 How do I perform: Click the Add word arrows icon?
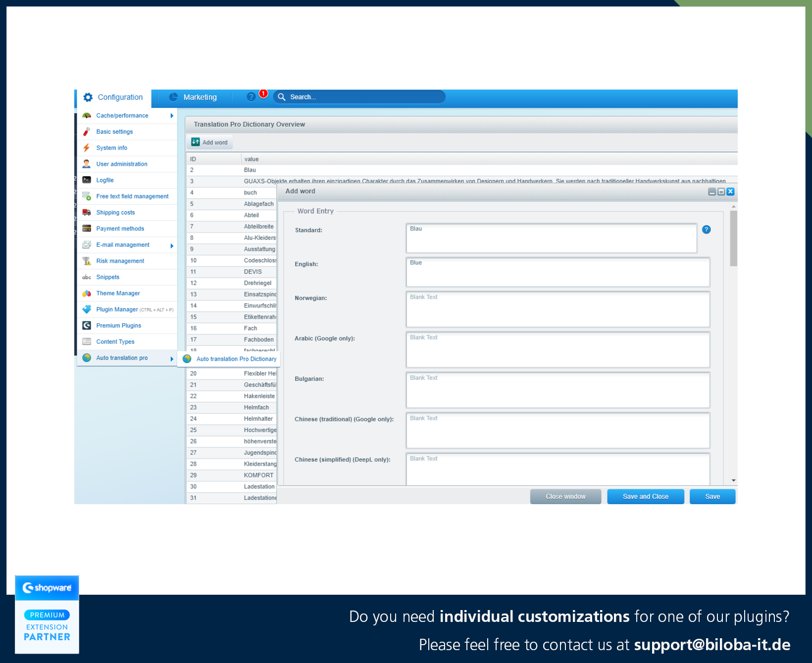coord(196,142)
